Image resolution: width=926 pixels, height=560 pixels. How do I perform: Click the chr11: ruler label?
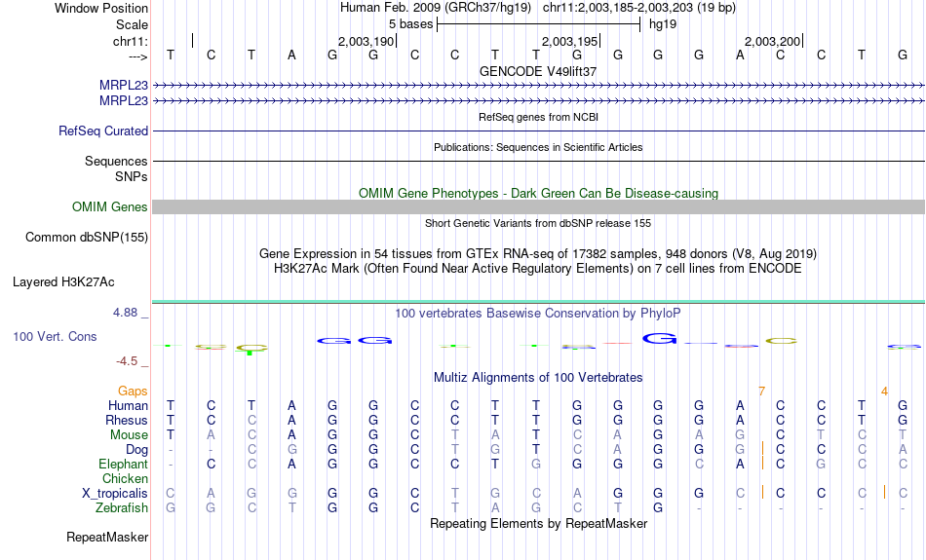131,41
